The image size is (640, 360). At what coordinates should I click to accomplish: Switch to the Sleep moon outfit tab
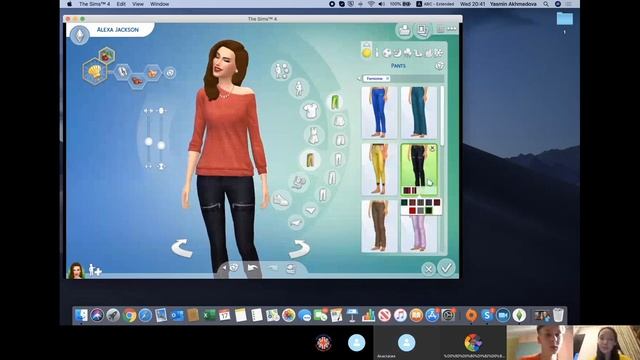397,53
